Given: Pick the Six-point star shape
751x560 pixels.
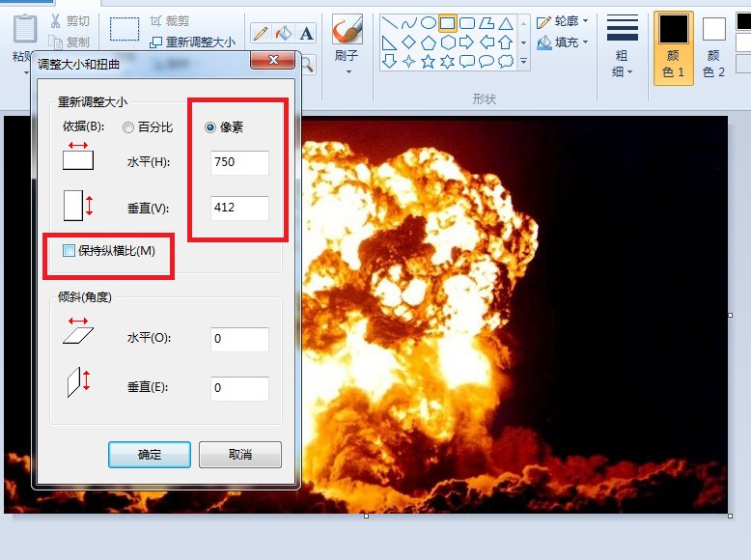Looking at the screenshot, I should (447, 62).
